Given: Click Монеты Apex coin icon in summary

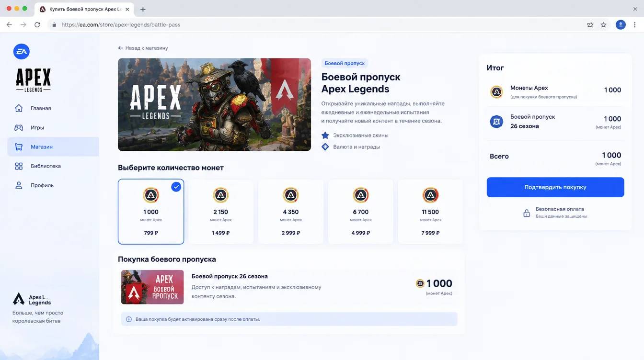Looking at the screenshot, I should 496,92.
